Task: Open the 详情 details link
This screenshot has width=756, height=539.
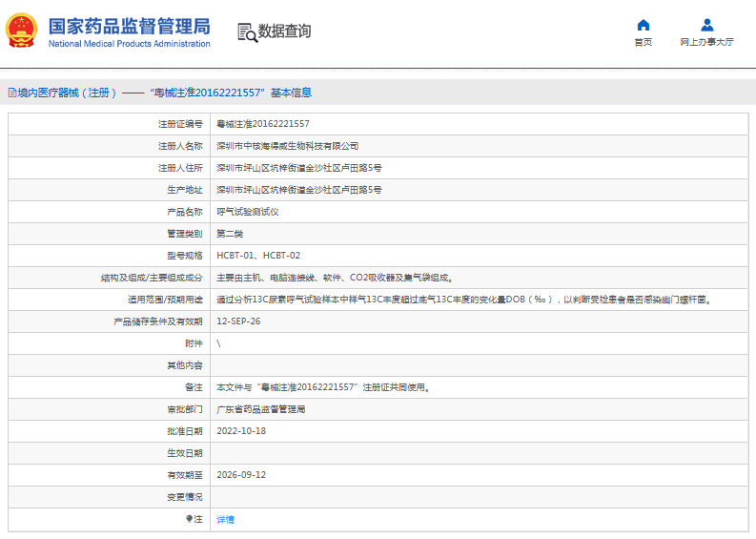Action: pos(225,519)
